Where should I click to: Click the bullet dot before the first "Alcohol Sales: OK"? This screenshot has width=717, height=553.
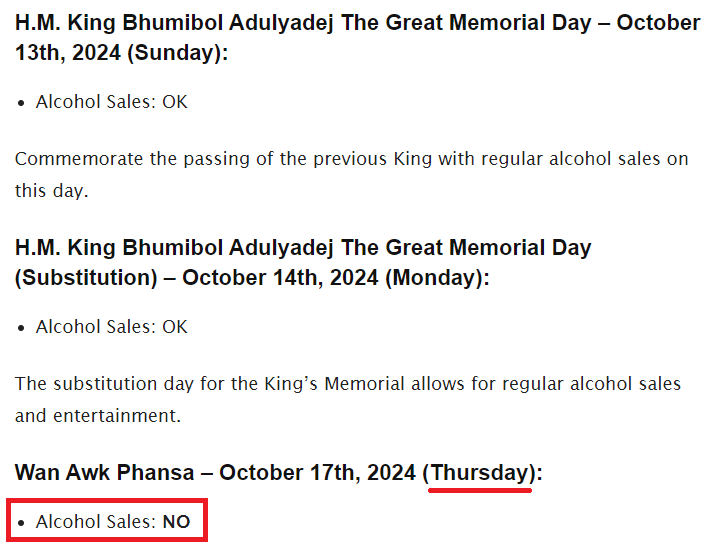point(21,103)
